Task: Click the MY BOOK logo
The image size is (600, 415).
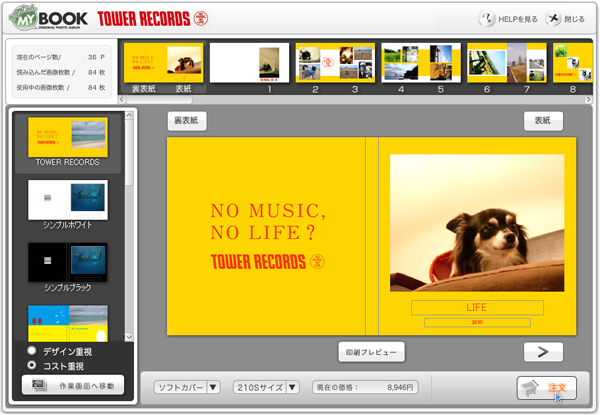Action: coord(48,18)
